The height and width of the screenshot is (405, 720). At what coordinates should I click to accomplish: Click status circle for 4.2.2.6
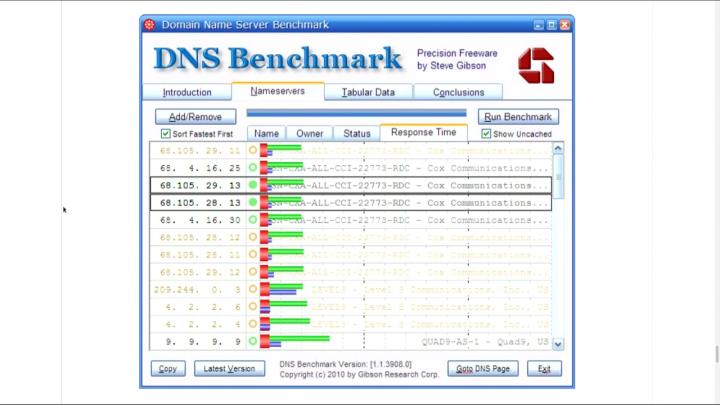pos(253,306)
